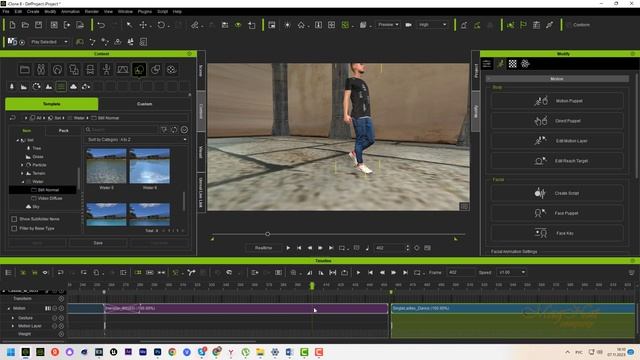Collapse the Water tree node

click(x=23, y=182)
